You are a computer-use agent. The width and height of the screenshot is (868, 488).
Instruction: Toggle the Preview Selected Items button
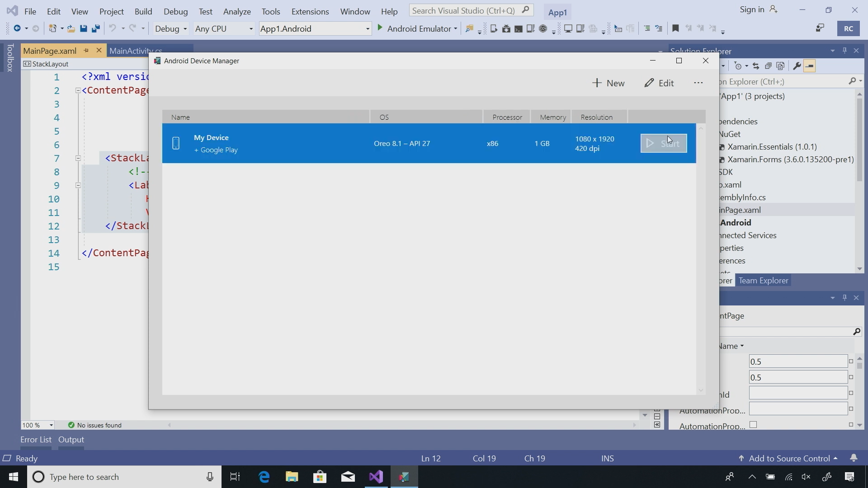(810, 66)
